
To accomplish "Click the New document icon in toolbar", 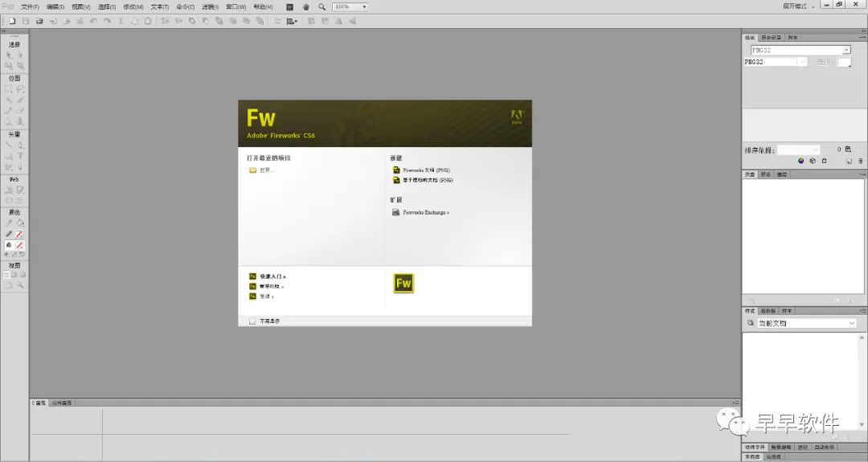I will pos(12,21).
